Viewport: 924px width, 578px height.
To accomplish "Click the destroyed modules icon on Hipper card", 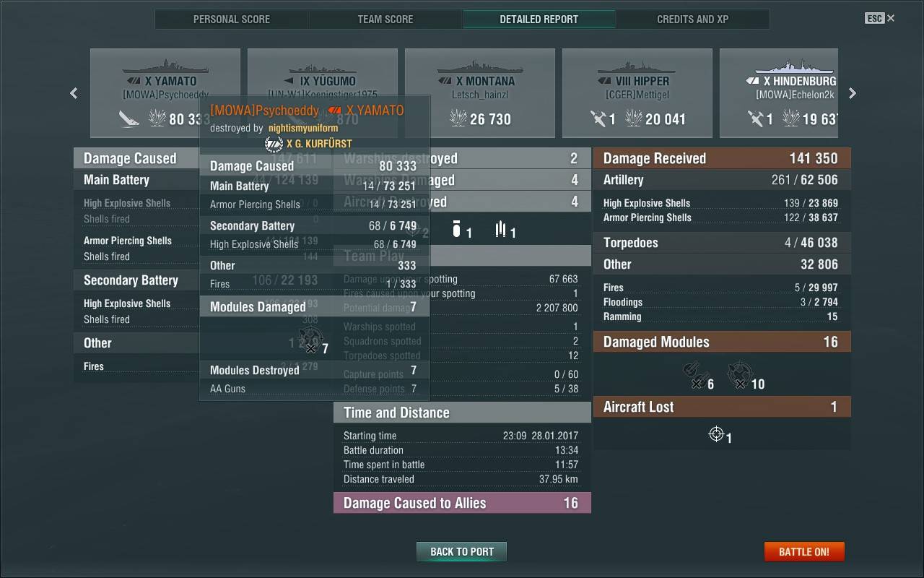I will click(x=598, y=118).
